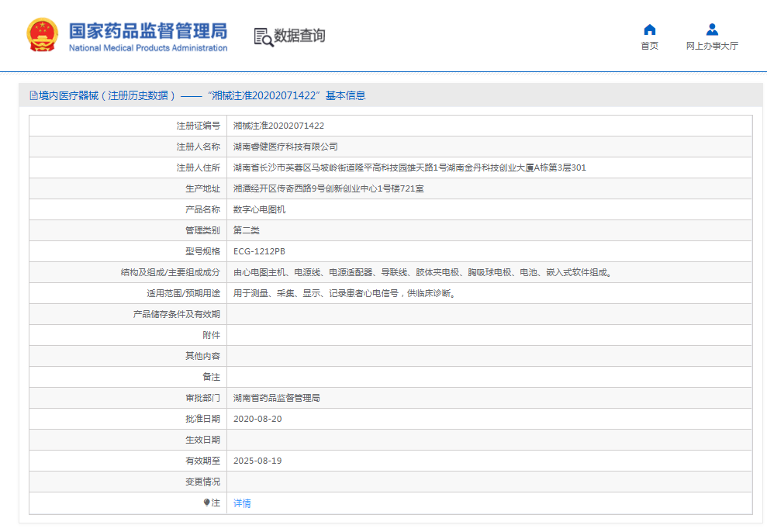Go to 首页 via its text label
Image resolution: width=767 pixels, height=532 pixels.
click(x=649, y=47)
